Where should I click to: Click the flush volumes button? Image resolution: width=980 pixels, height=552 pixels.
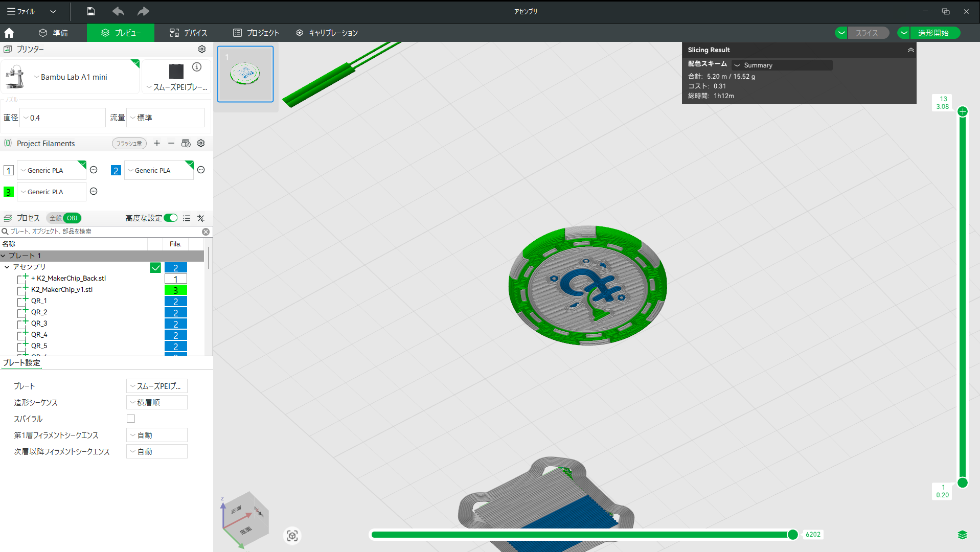pos(129,144)
